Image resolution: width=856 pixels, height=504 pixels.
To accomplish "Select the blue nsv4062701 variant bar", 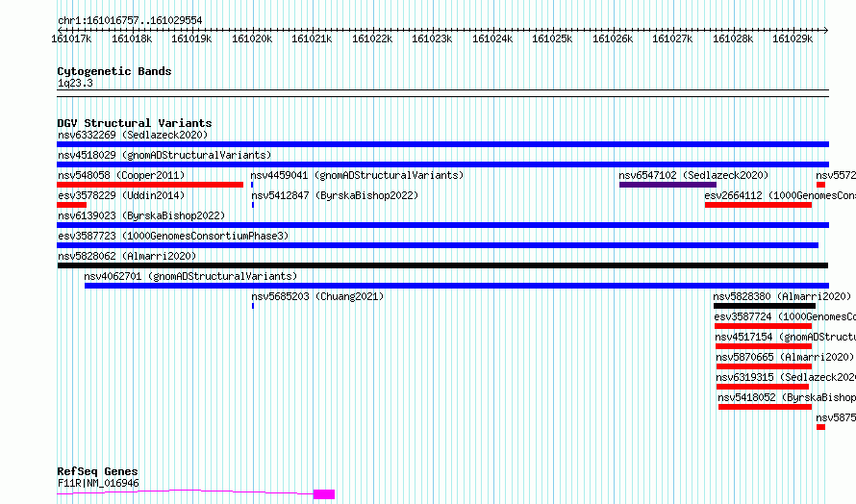I will [x=457, y=286].
